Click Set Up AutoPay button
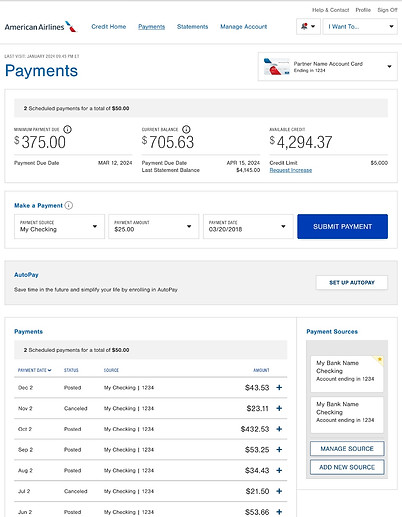This screenshot has height=517, width=402. pyautogui.click(x=352, y=282)
